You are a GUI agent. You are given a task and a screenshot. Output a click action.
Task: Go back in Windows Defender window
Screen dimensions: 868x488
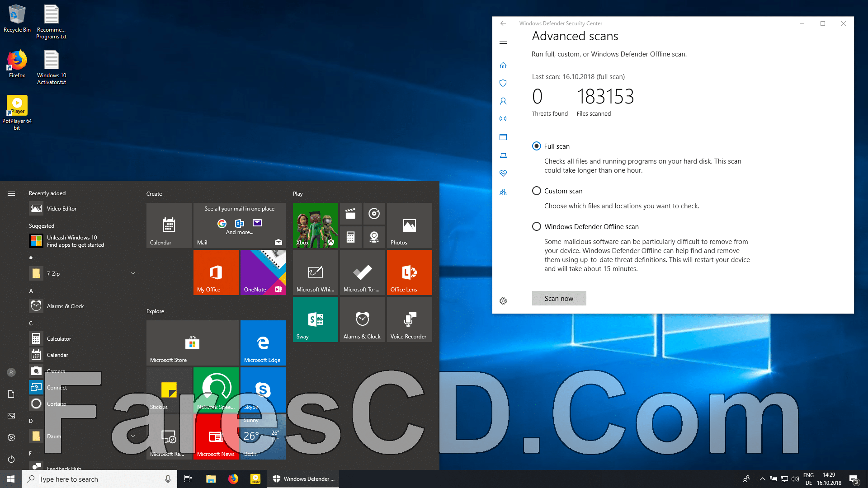(x=503, y=23)
